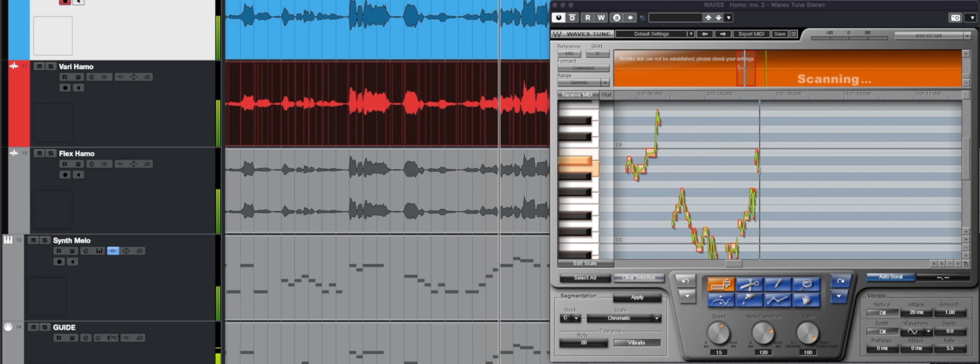Mute the Vari Hamo track

pyautogui.click(x=39, y=66)
